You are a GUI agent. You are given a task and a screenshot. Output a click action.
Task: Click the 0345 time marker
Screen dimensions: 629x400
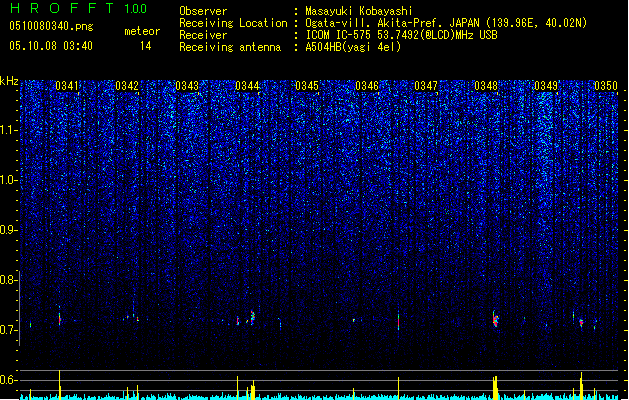click(x=307, y=86)
